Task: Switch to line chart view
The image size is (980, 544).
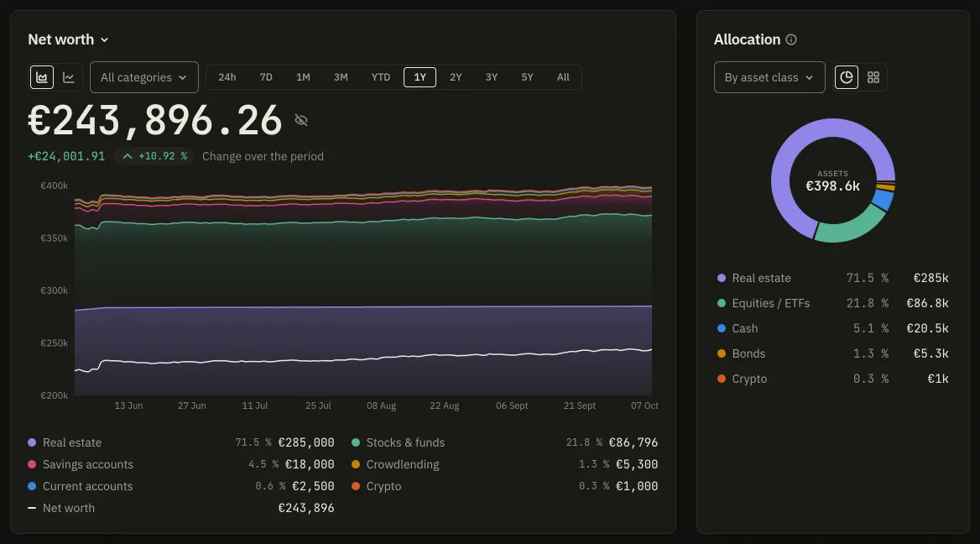Action: [x=69, y=77]
